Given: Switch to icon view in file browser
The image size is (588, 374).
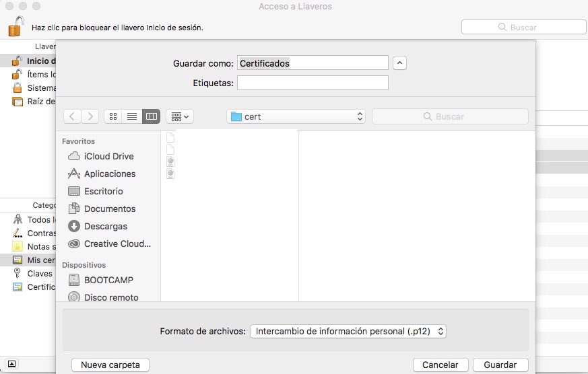Looking at the screenshot, I should [x=113, y=116].
